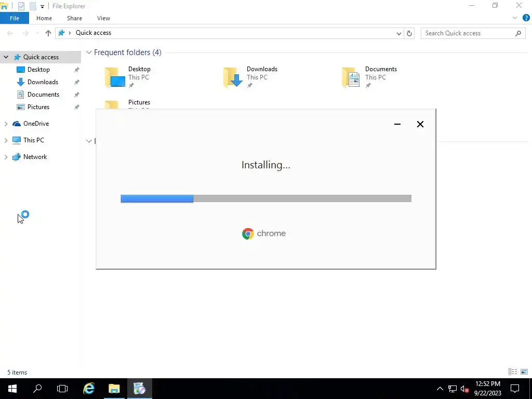
Task: Click the Chrome installation progress bar
Action: (x=266, y=198)
